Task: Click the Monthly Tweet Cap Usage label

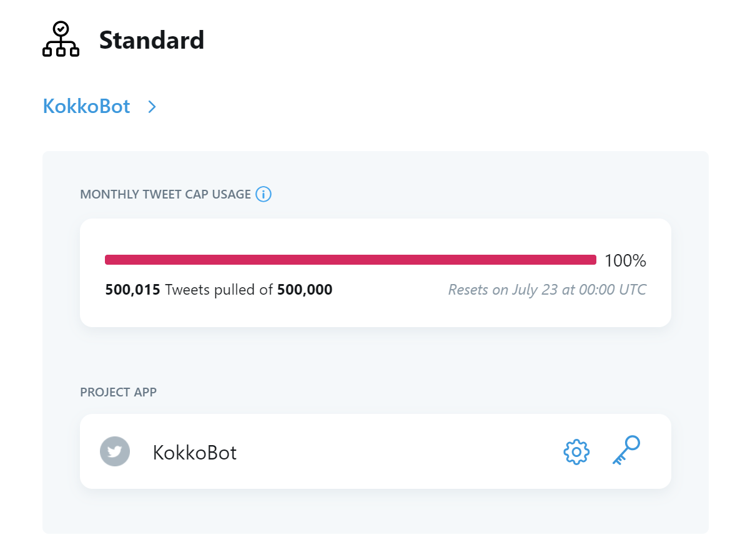Action: [x=165, y=194]
